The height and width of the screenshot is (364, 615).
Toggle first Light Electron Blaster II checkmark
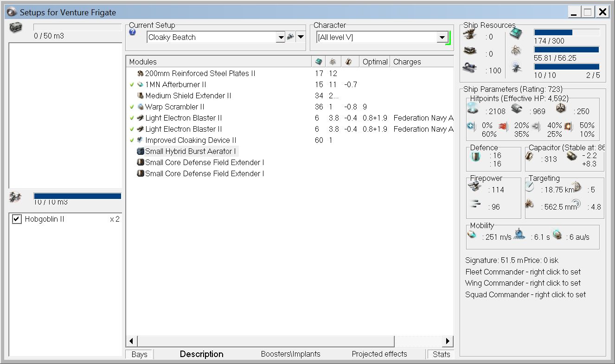pyautogui.click(x=132, y=118)
